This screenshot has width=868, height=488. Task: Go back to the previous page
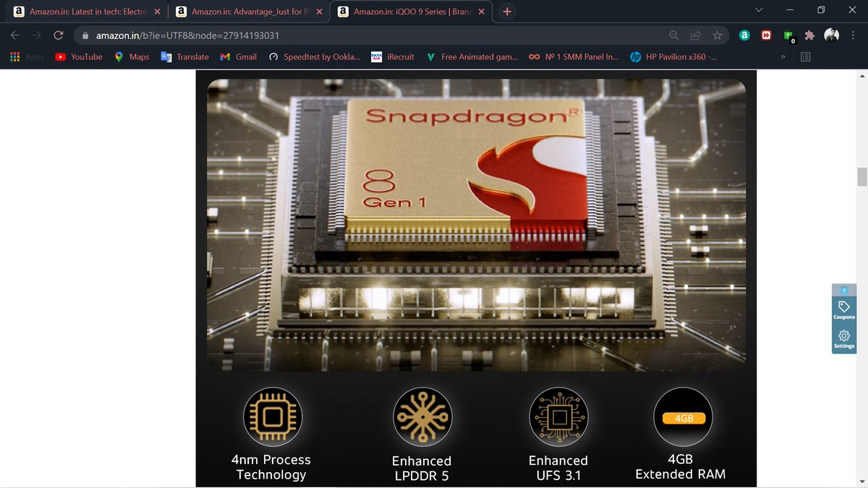tap(15, 35)
